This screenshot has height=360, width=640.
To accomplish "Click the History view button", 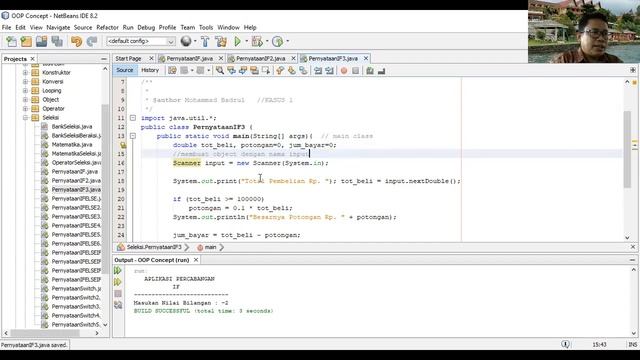I will 150,70.
